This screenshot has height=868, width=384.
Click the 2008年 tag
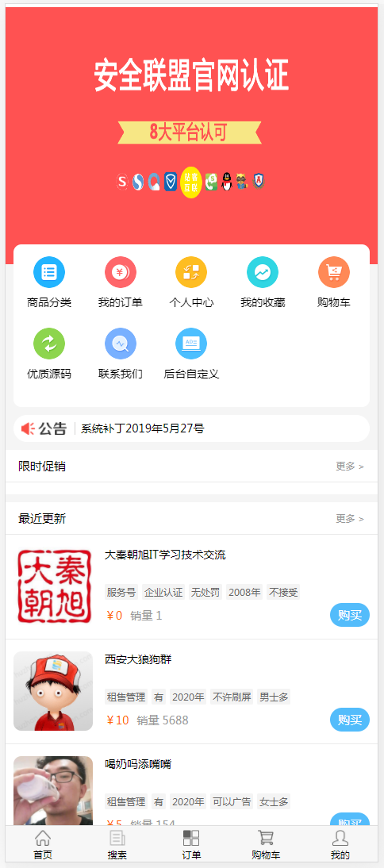click(x=244, y=593)
